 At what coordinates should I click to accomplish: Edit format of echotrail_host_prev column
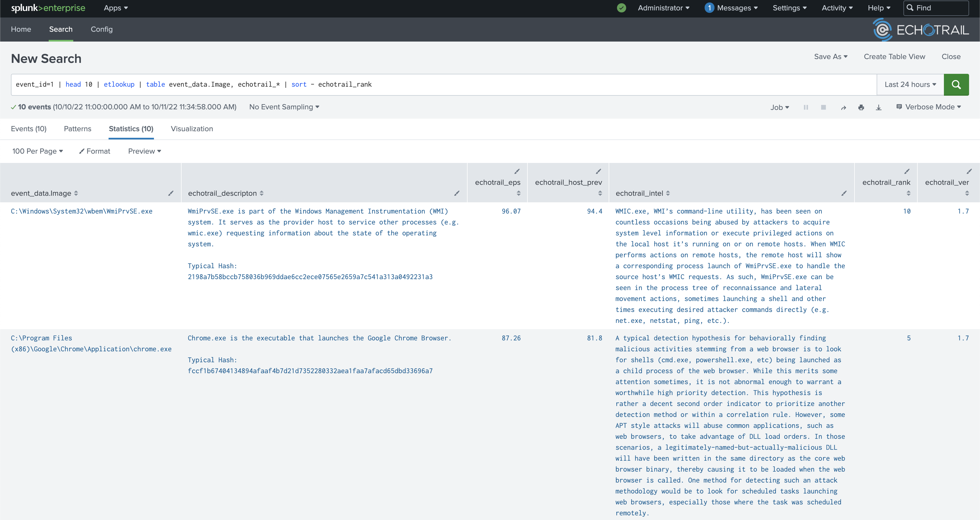click(x=599, y=171)
